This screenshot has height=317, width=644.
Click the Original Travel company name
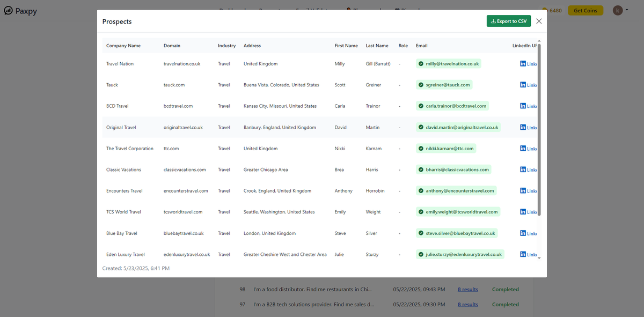(121, 128)
